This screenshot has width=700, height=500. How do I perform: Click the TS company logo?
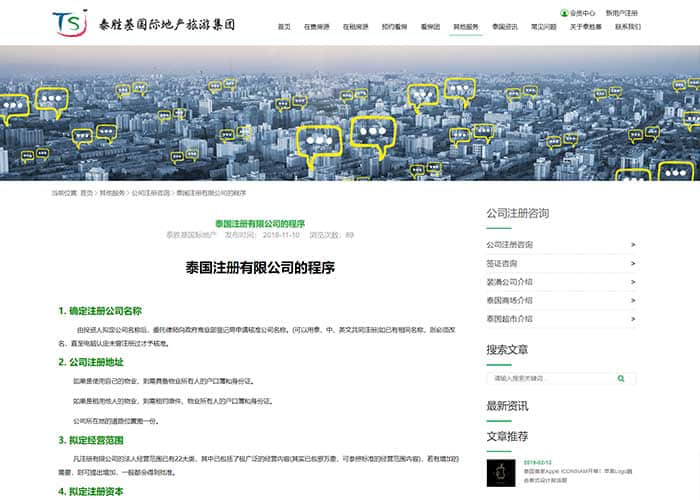pyautogui.click(x=72, y=22)
